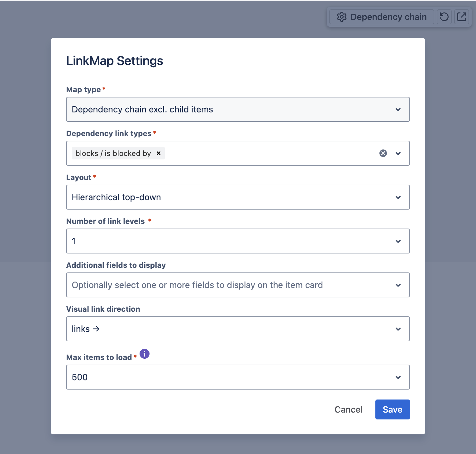Expand the Number of link levels chevron
Viewport: 476px width, 454px height.
point(398,241)
